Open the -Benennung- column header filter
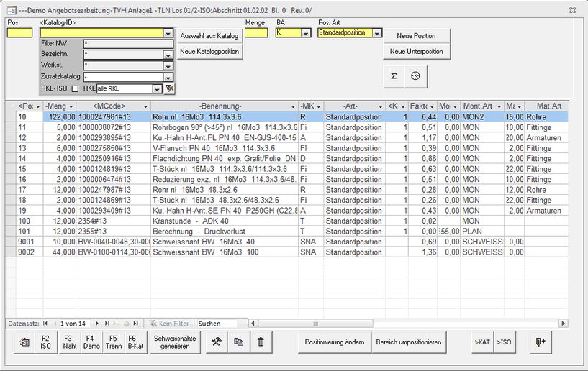This screenshot has width=588, height=371. (x=294, y=106)
